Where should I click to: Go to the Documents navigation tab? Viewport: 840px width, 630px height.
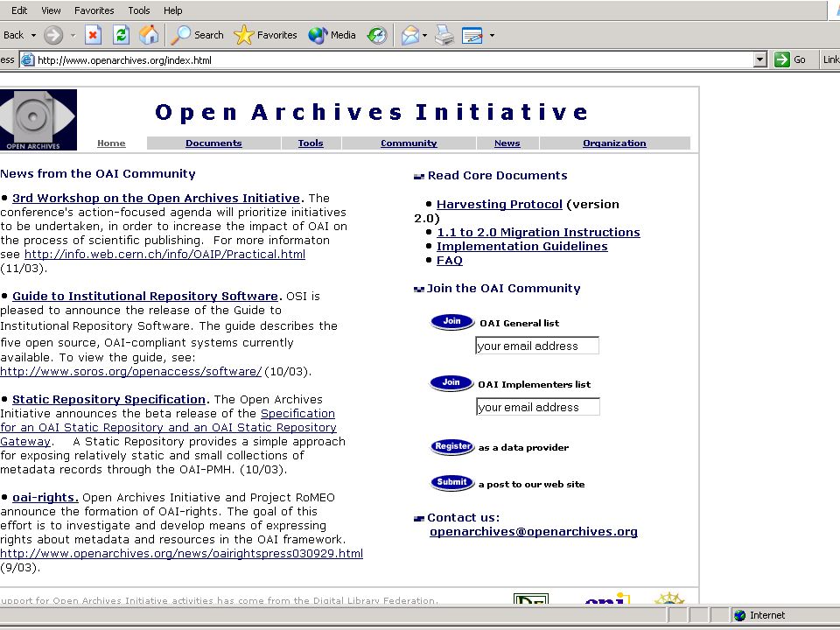click(213, 143)
